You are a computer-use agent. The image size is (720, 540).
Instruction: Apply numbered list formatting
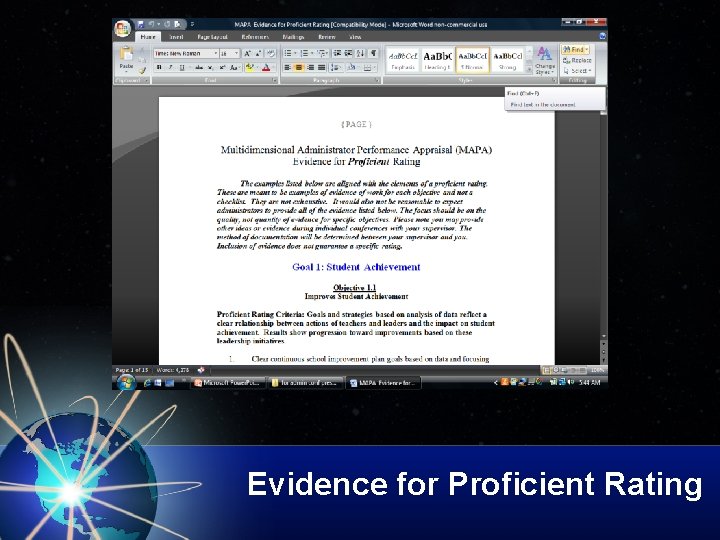pyautogui.click(x=304, y=53)
